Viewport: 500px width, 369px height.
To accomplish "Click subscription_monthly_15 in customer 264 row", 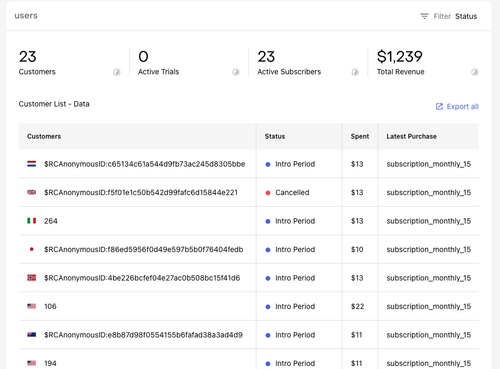I will 429,221.
